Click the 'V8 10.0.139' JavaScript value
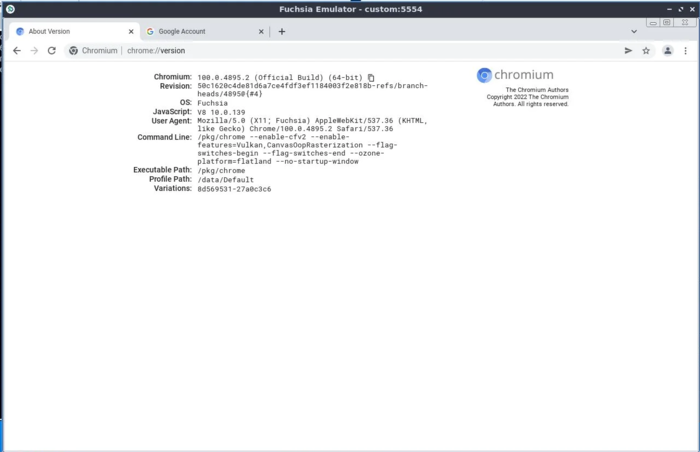The image size is (700, 452). [221, 113]
